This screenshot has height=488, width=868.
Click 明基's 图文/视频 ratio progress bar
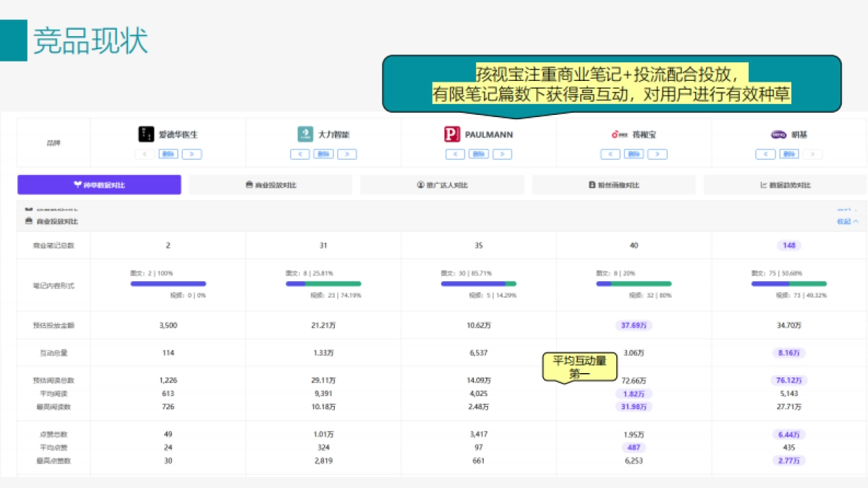788,285
